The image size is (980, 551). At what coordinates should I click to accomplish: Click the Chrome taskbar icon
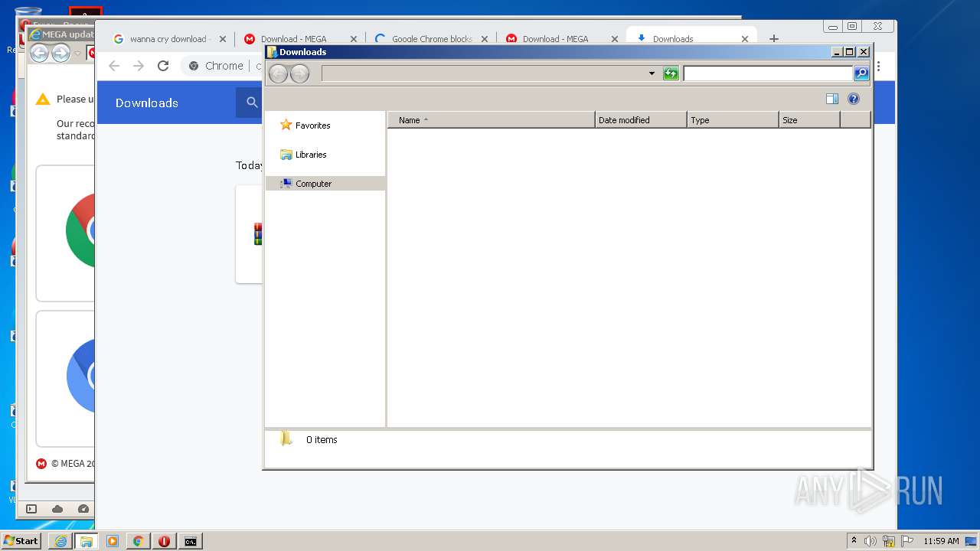pyautogui.click(x=139, y=541)
